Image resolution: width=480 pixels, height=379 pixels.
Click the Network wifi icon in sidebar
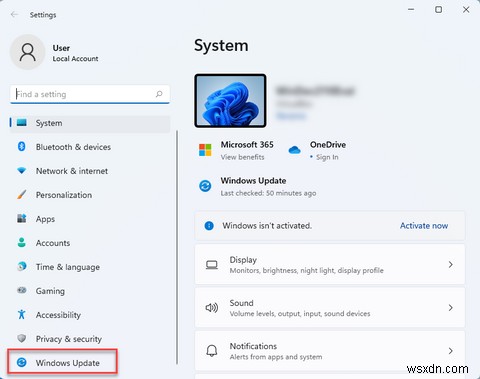(22, 171)
